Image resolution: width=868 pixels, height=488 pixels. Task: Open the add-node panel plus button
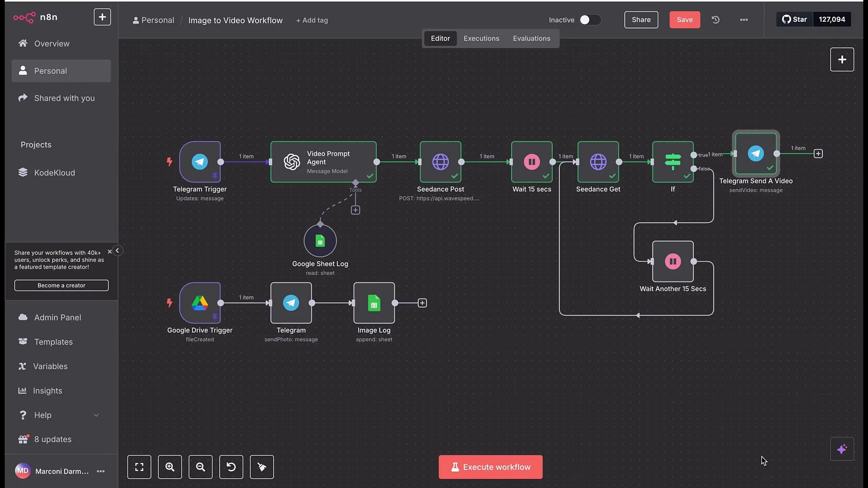[x=842, y=60]
